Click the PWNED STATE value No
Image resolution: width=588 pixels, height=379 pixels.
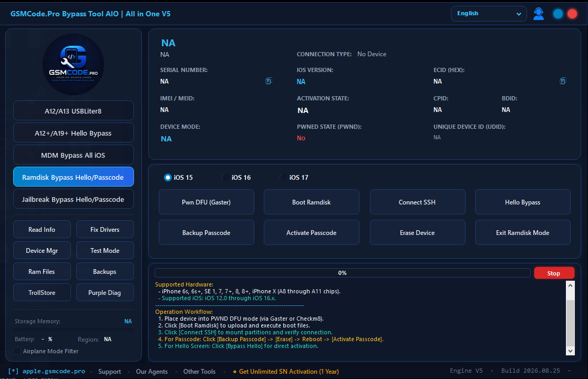click(x=301, y=138)
